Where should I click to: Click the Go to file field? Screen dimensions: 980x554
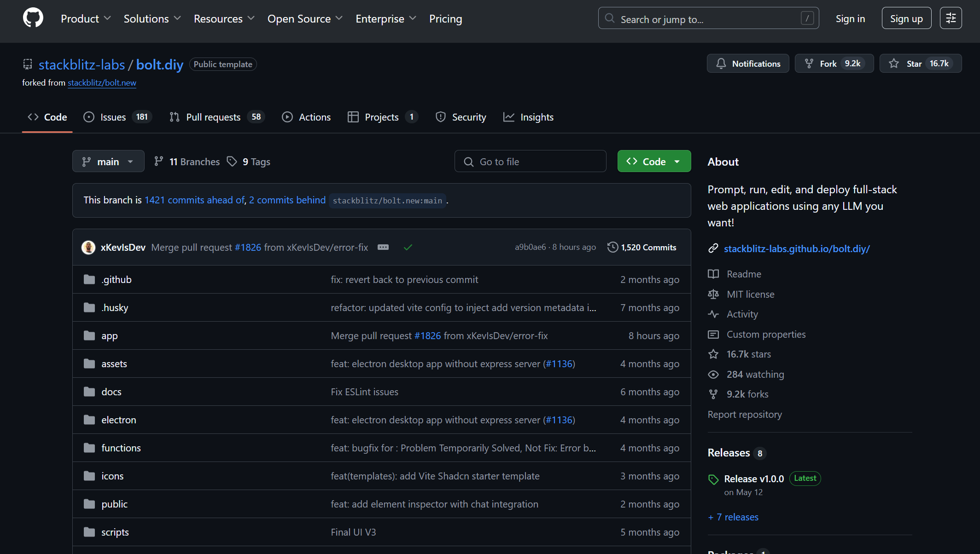point(530,162)
